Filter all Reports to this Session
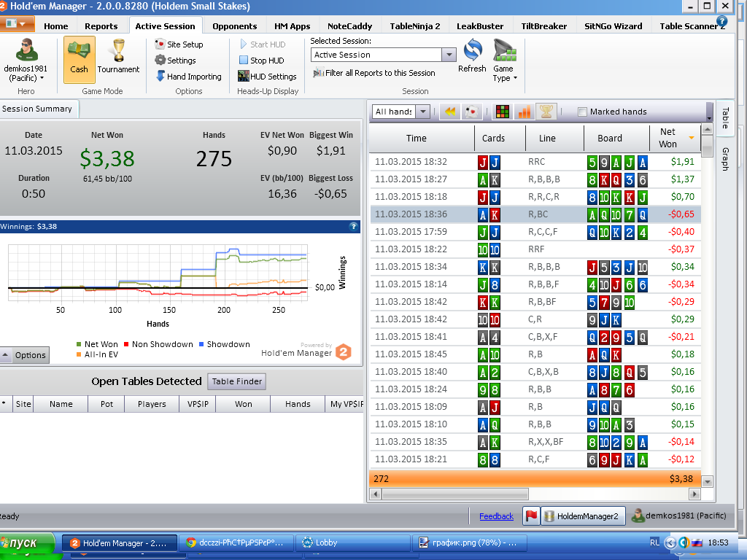The height and width of the screenshot is (560, 747). pos(374,73)
